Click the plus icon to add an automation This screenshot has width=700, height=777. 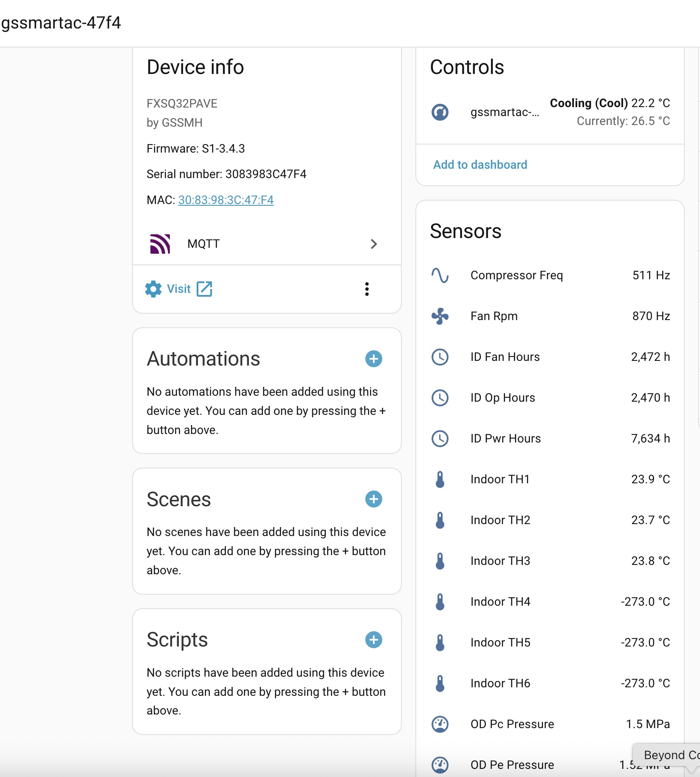373,359
